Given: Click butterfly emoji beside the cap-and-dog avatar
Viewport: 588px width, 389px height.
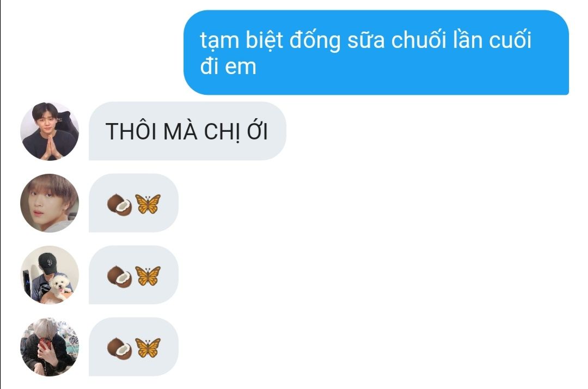Looking at the screenshot, I should tap(148, 276).
